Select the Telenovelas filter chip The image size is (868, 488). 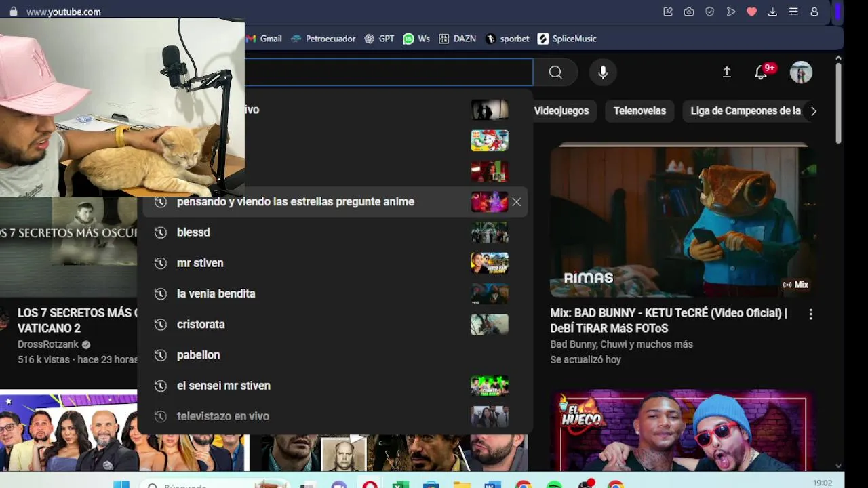coord(639,110)
